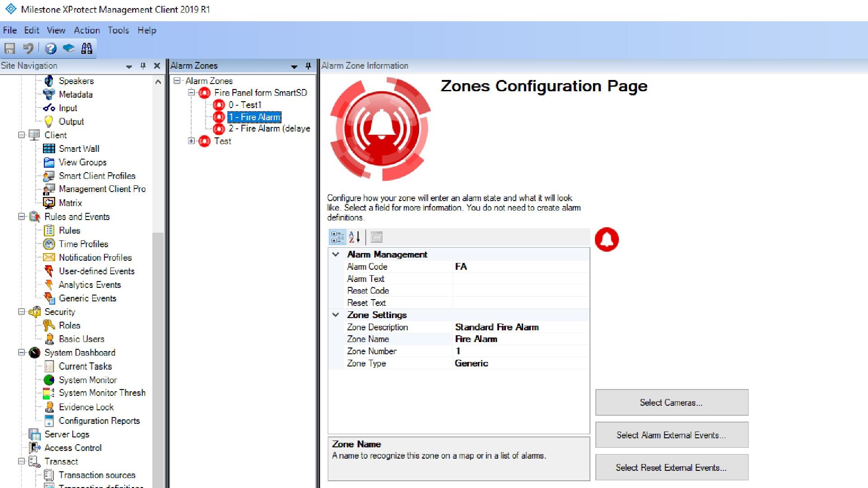Collapse the Alarm Zones root node
Viewport: 868px width, 488px height.
coord(177,81)
